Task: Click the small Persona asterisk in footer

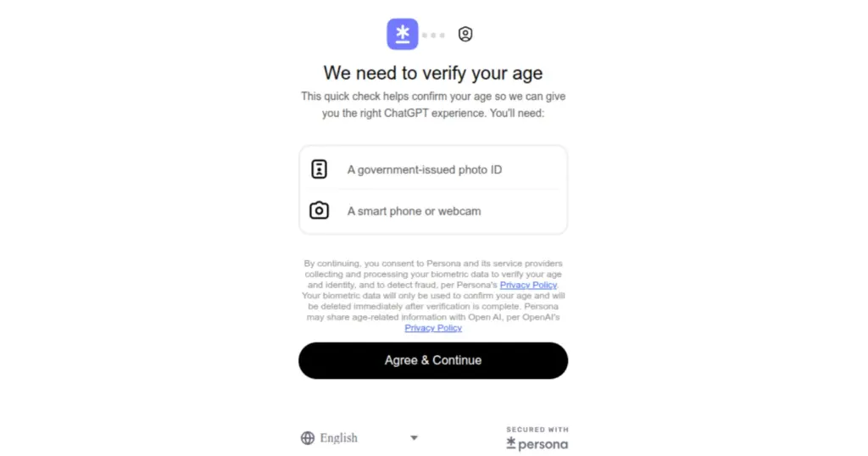Action: 511,443
